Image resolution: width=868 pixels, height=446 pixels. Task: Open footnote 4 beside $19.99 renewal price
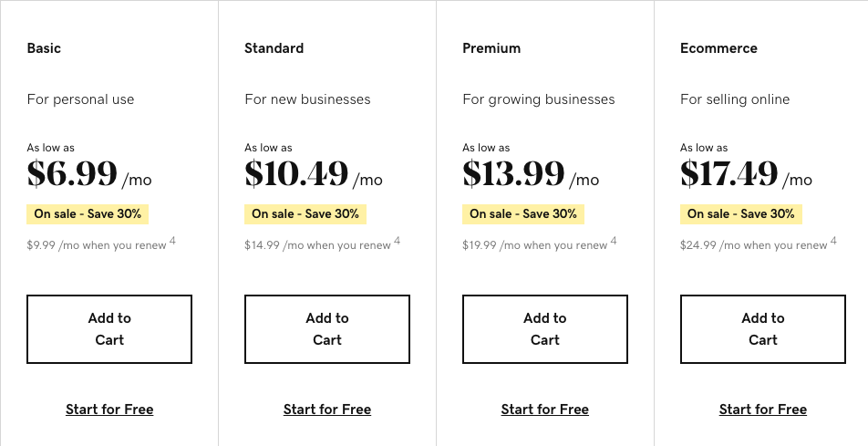tap(614, 241)
